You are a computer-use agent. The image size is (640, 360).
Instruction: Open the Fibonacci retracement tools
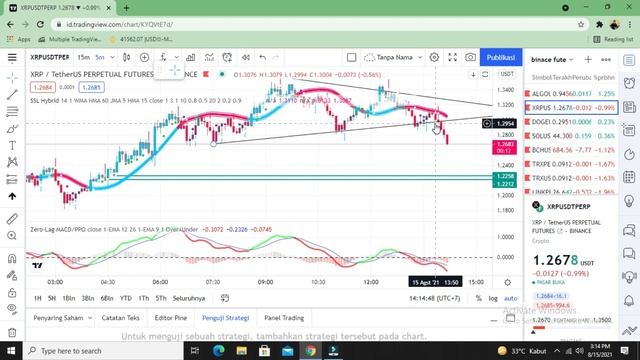pyautogui.click(x=12, y=111)
